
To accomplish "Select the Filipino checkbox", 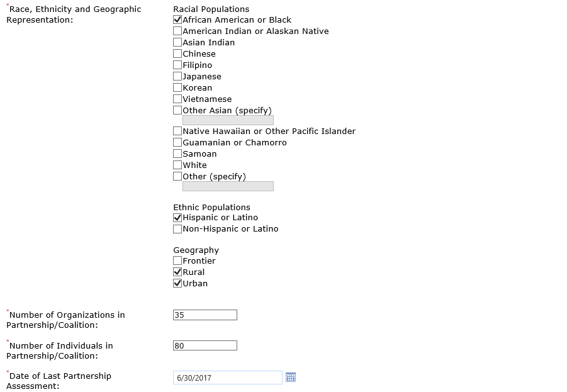I will pyautogui.click(x=177, y=65).
